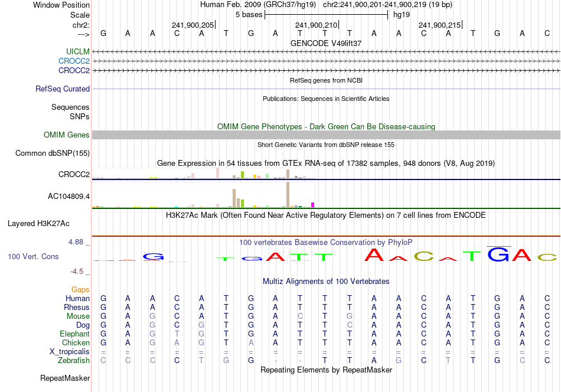The width and height of the screenshot is (561, 392).
Task: Click the RepeatMasker track label
Action: [x=65, y=378]
